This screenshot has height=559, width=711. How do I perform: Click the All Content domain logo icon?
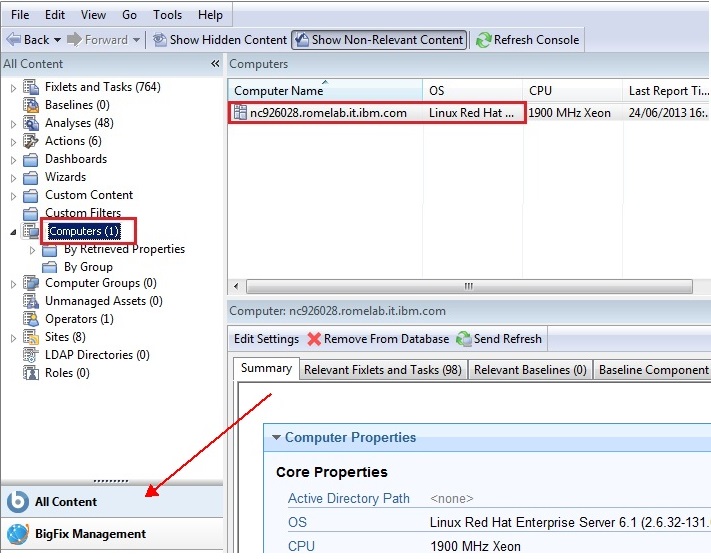18,502
